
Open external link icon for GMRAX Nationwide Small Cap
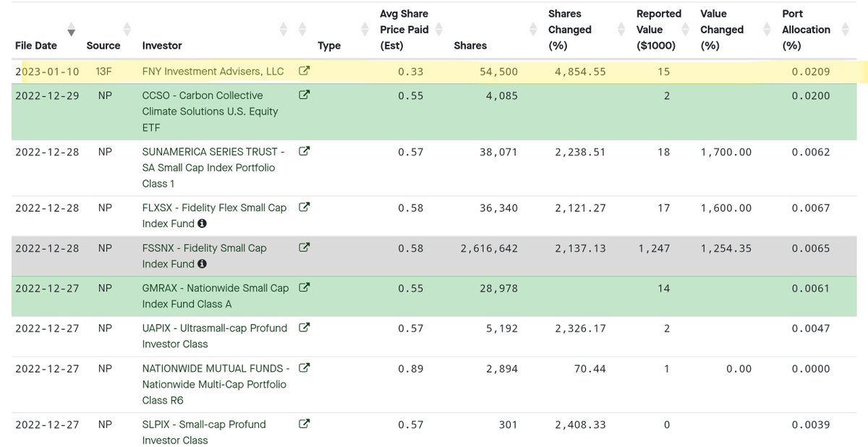305,288
